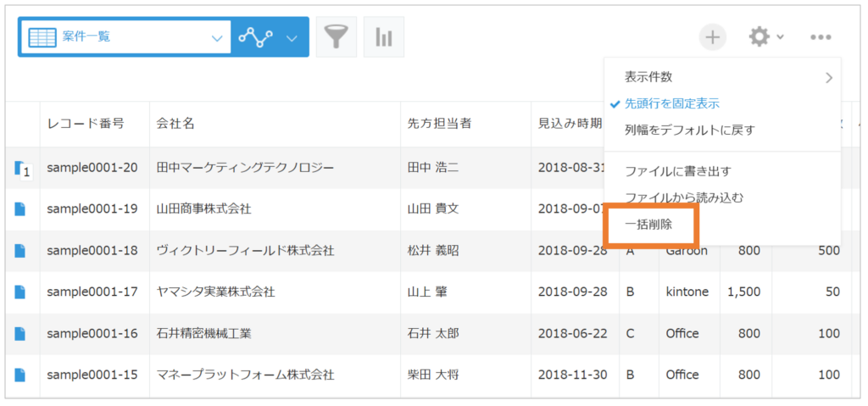868x406 pixels.
Task: Click the graph view line-chart icon
Action: (x=255, y=37)
